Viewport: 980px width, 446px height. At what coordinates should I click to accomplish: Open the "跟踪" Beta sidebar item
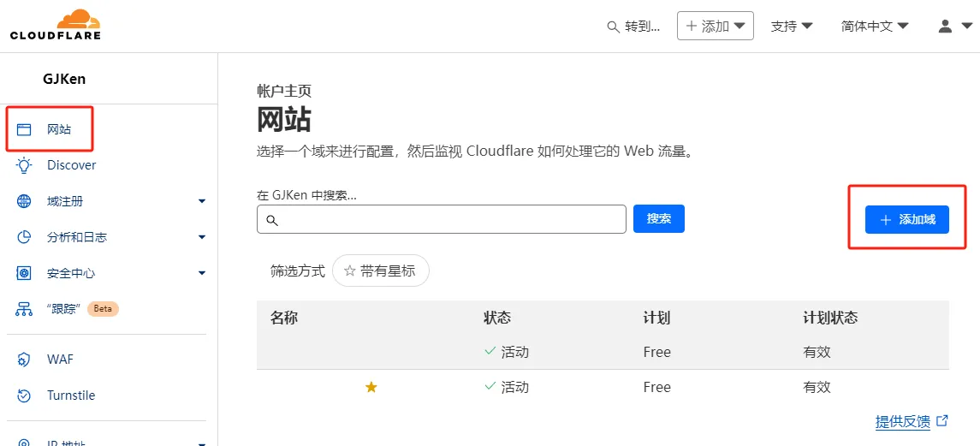[65, 309]
